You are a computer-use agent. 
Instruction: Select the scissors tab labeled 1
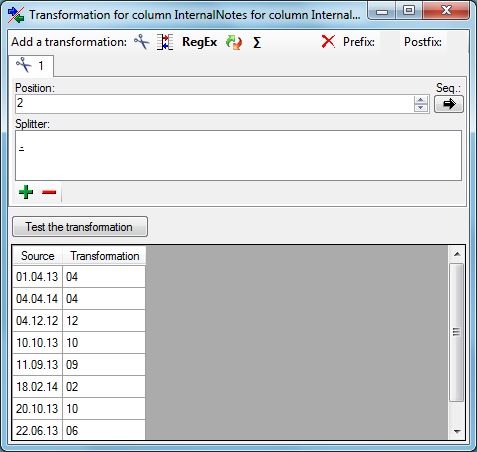coord(31,65)
